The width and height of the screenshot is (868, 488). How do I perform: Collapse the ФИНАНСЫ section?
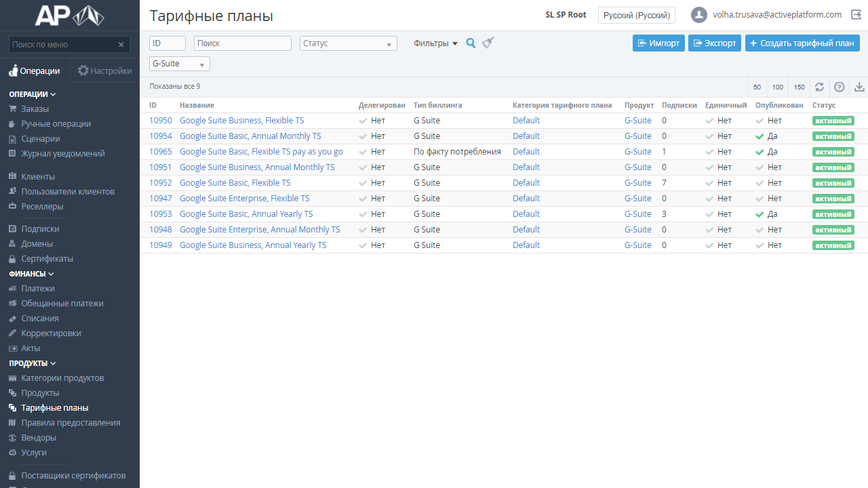[31, 274]
